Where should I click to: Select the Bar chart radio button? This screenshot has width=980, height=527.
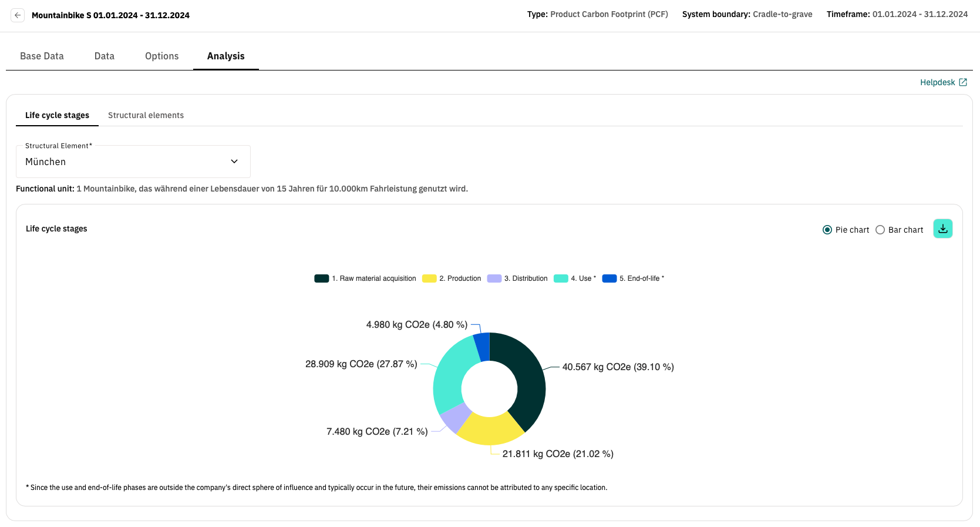pyautogui.click(x=880, y=230)
